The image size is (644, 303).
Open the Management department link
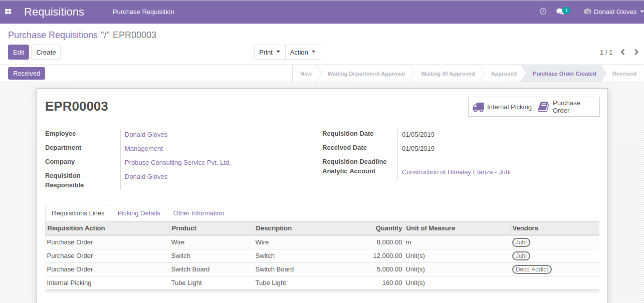144,148
